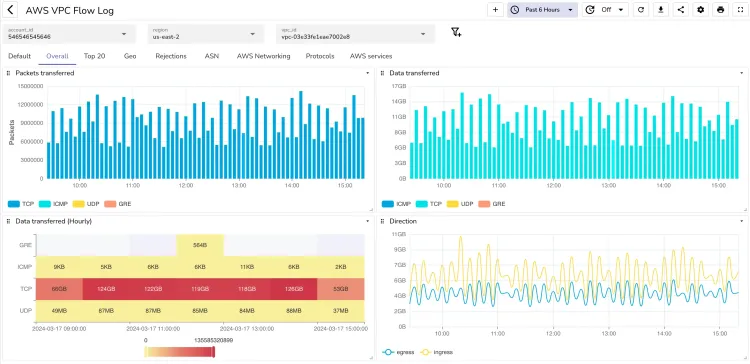Switch to AWS services tab
The image size is (750, 364).
coord(371,56)
